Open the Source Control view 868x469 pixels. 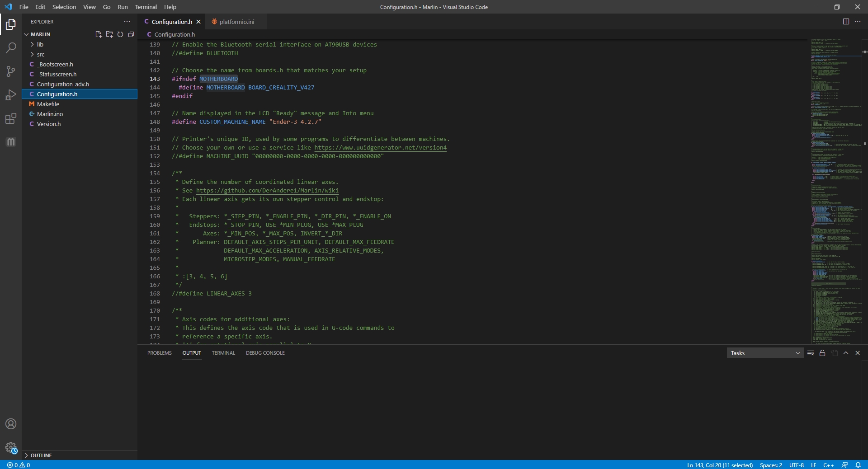[x=11, y=71]
